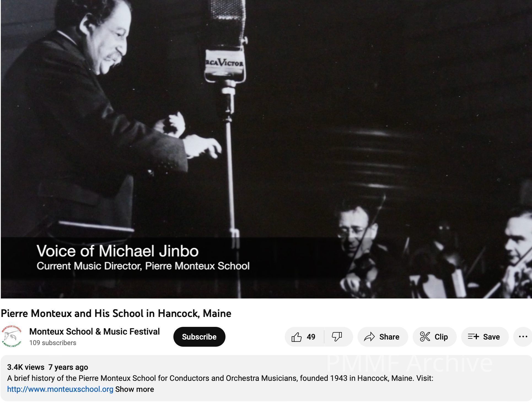Click the Share label text

click(389, 337)
